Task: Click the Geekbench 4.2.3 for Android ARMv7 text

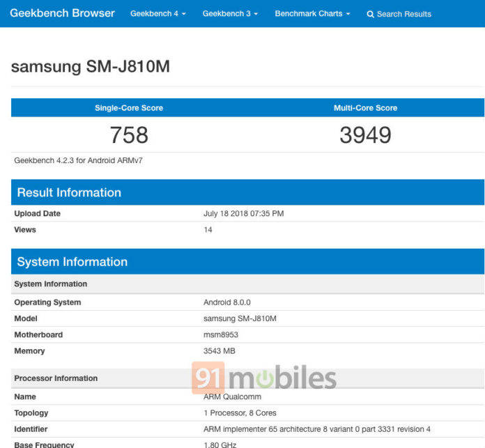Action: coord(78,160)
